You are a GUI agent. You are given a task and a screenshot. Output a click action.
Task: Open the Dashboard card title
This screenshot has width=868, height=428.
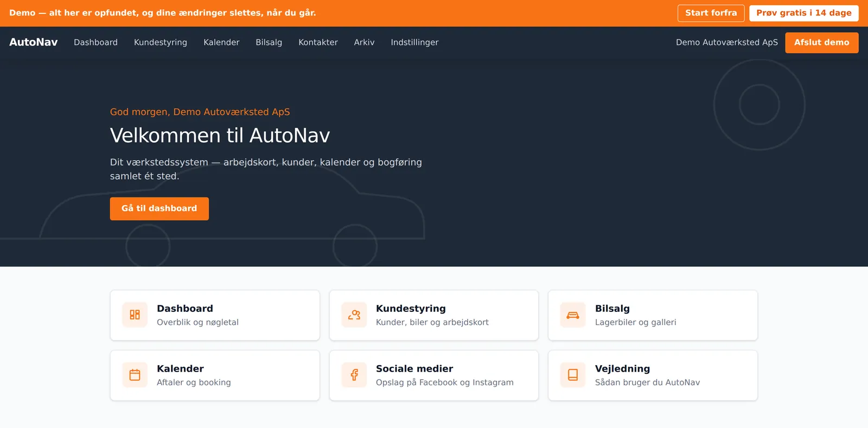185,308
